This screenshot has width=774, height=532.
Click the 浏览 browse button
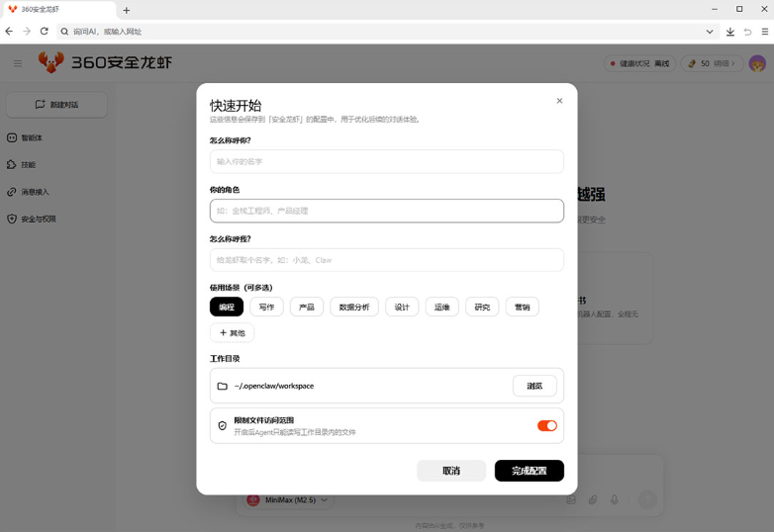pyautogui.click(x=534, y=386)
